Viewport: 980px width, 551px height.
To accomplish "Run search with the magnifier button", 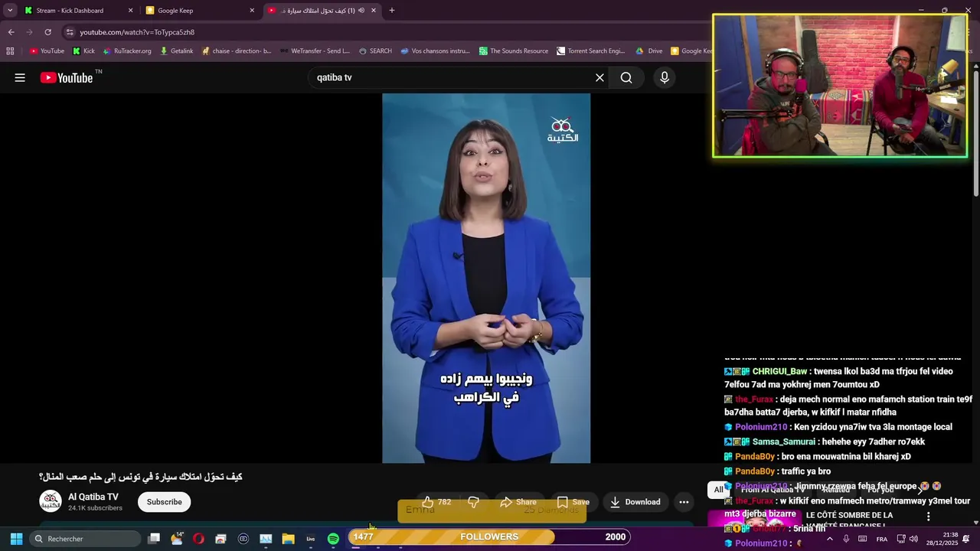I will (x=626, y=77).
